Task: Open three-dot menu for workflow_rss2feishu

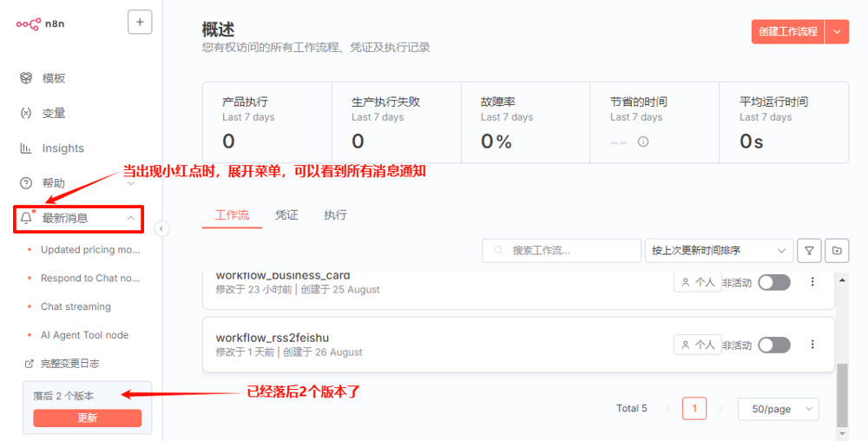Action: coord(812,345)
